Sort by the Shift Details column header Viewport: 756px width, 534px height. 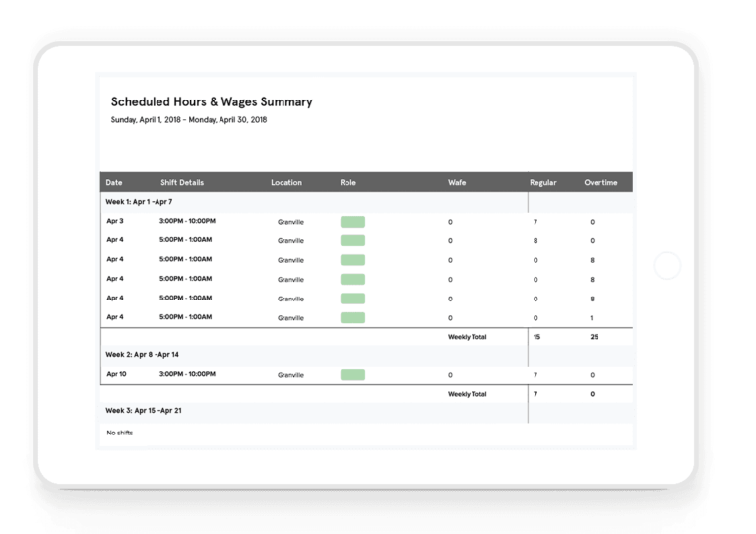coord(182,183)
